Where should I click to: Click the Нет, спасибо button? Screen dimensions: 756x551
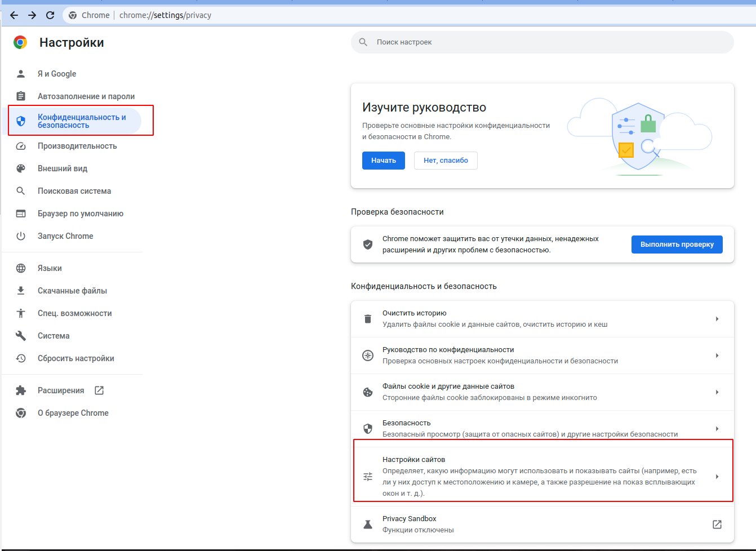(446, 161)
